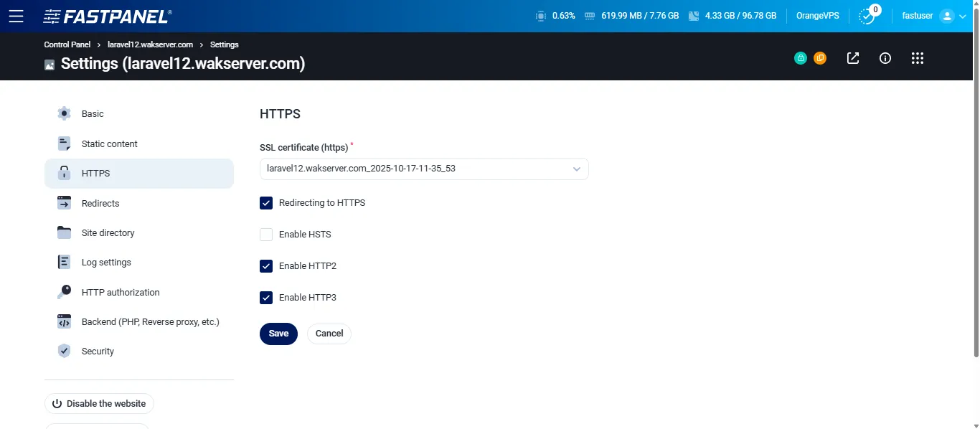Uncheck Redirecting to HTTPS
Image resolution: width=980 pixels, height=429 pixels.
[266, 203]
